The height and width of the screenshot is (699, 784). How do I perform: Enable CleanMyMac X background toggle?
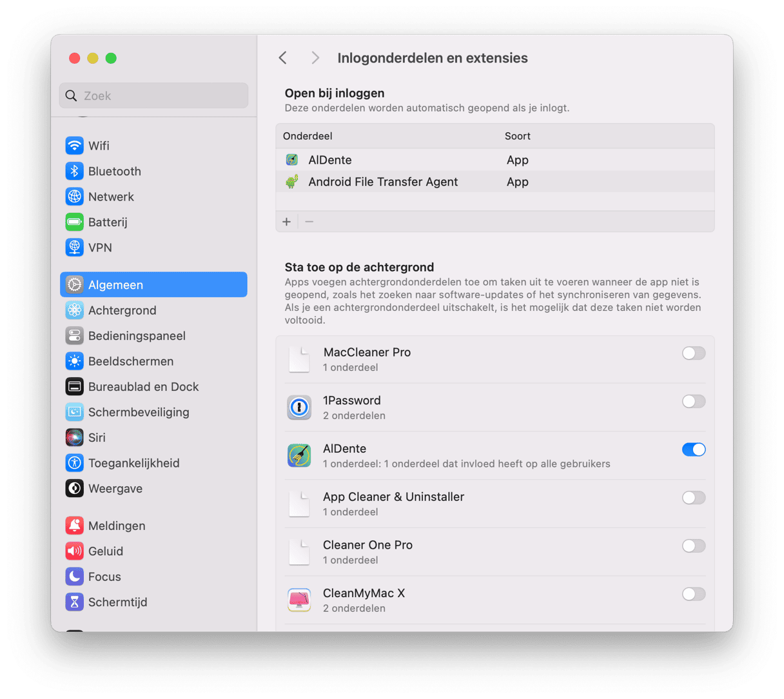[x=694, y=594]
